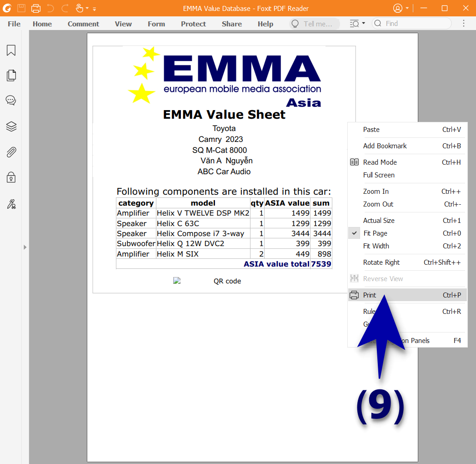476x464 pixels.
Task: Click the Find text field
Action: pyautogui.click(x=411, y=23)
